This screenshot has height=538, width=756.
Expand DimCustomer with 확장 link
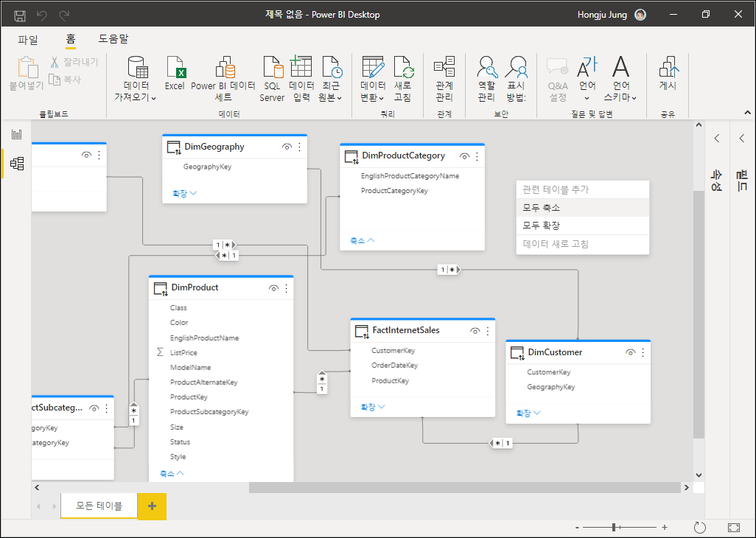528,413
